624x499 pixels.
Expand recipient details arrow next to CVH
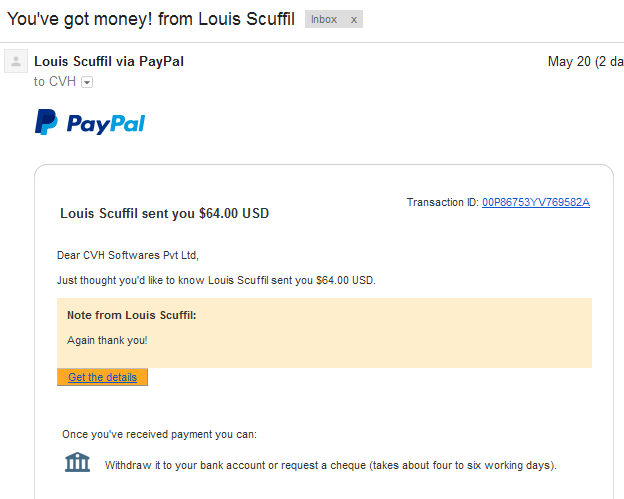tap(87, 82)
